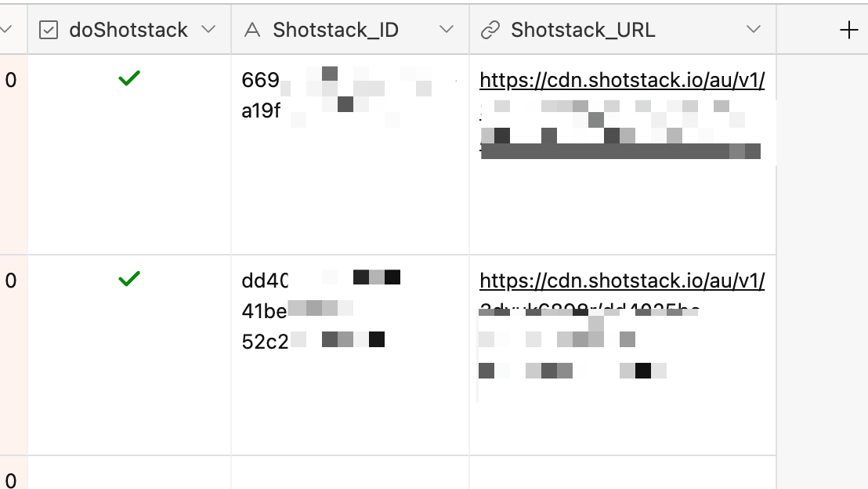Add a new field with plus icon

point(848,30)
